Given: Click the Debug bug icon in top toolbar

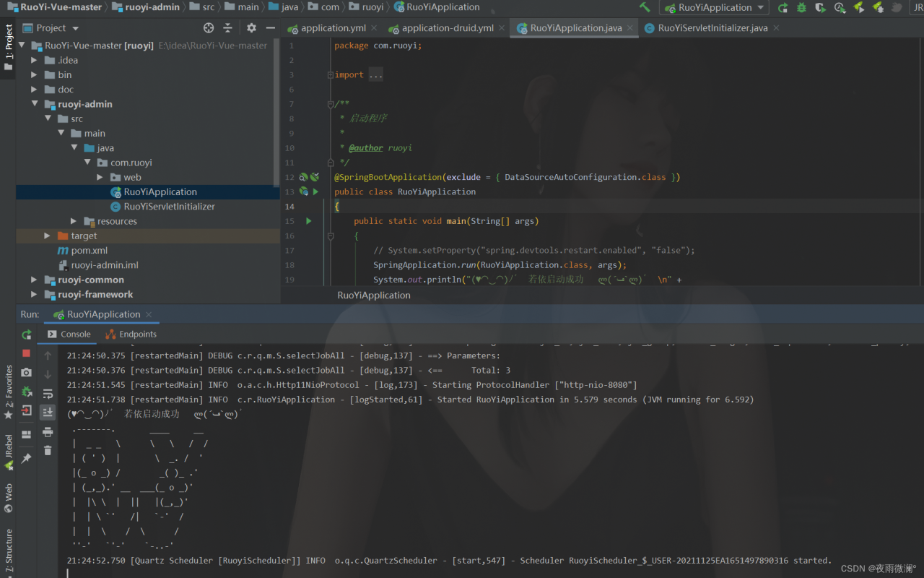Looking at the screenshot, I should [801, 7].
